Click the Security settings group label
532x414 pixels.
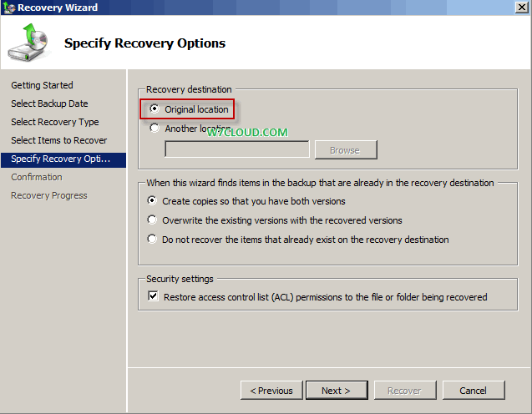pyautogui.click(x=180, y=279)
